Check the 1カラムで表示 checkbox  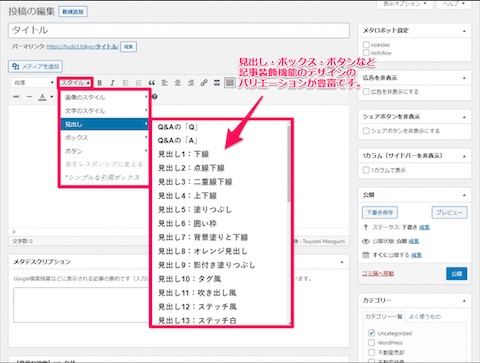click(366, 170)
